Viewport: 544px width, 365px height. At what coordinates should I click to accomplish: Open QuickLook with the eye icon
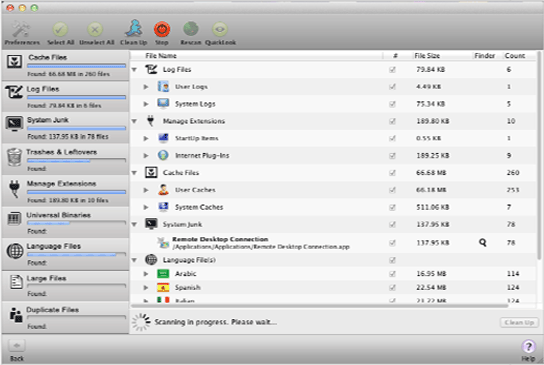point(220,29)
